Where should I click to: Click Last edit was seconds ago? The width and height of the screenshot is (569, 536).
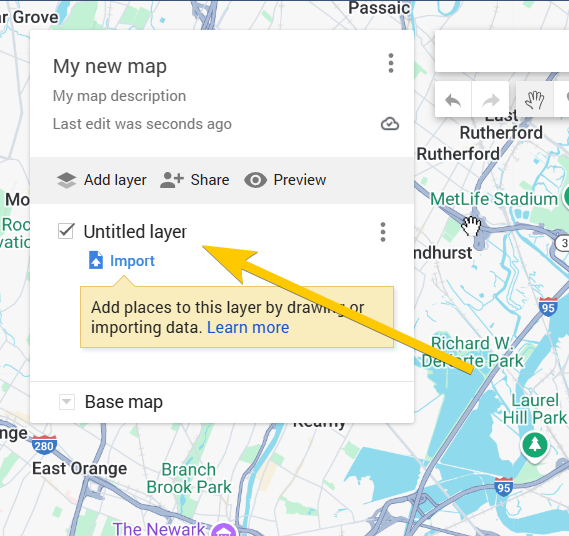pyautogui.click(x=142, y=124)
